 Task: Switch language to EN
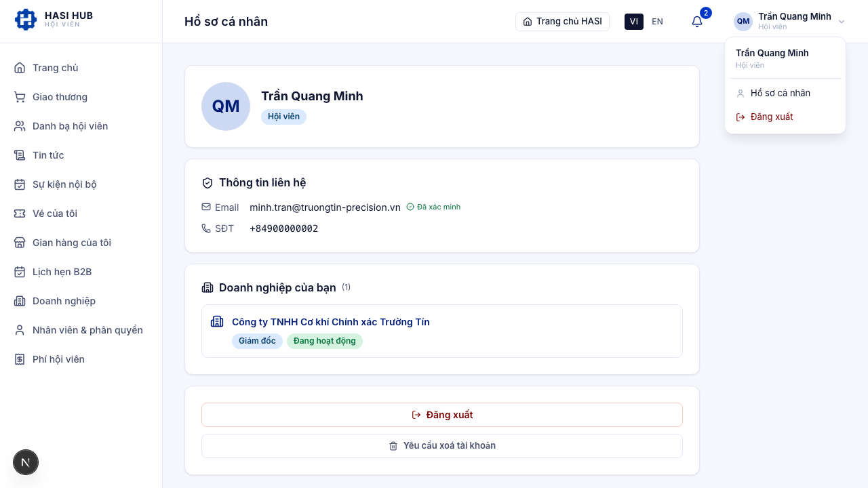point(657,22)
